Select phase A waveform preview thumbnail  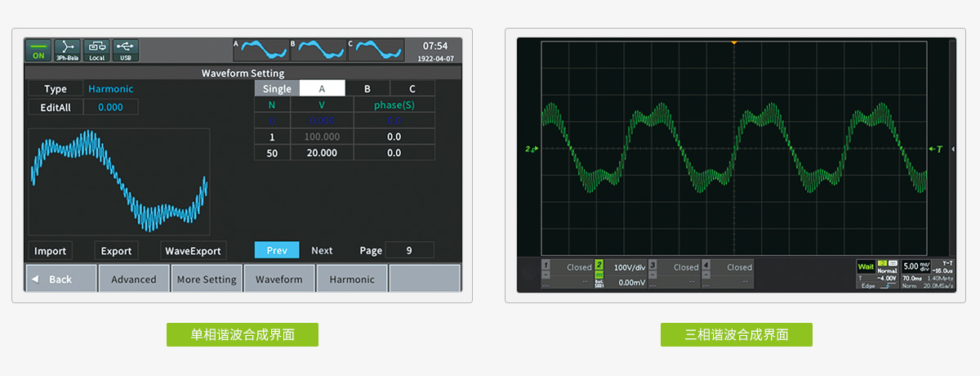point(261,50)
